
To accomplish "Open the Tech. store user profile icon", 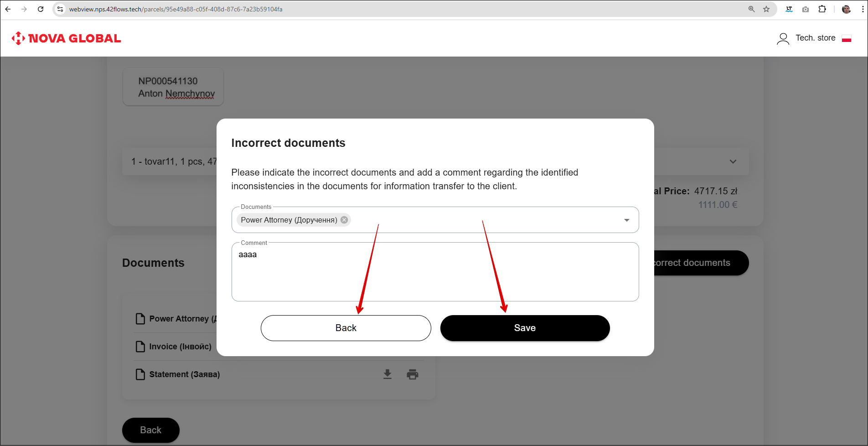I will point(783,38).
